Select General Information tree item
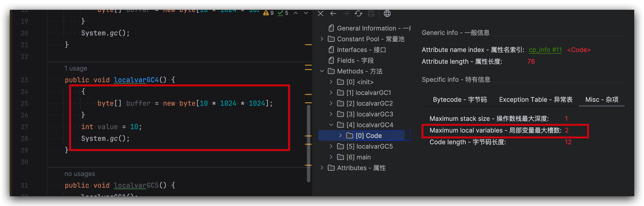The height and width of the screenshot is (206, 644). (x=366, y=28)
